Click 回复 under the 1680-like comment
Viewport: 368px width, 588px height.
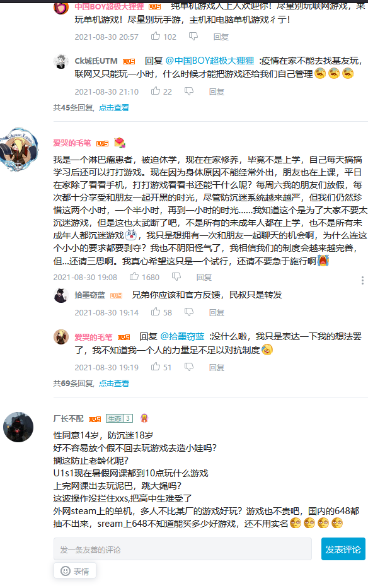click(x=204, y=277)
